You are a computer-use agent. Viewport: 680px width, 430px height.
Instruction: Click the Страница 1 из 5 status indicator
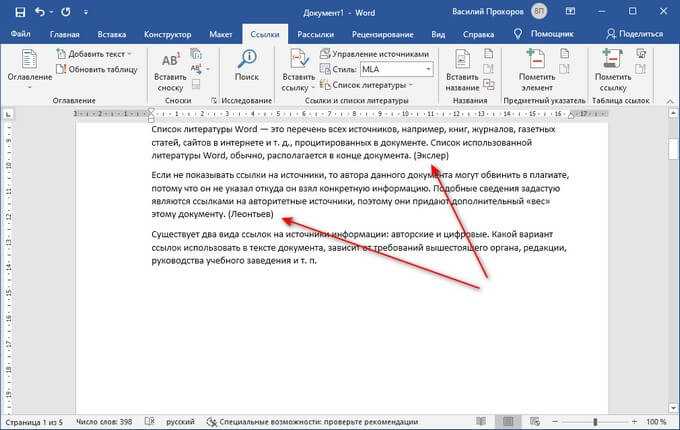(34, 421)
